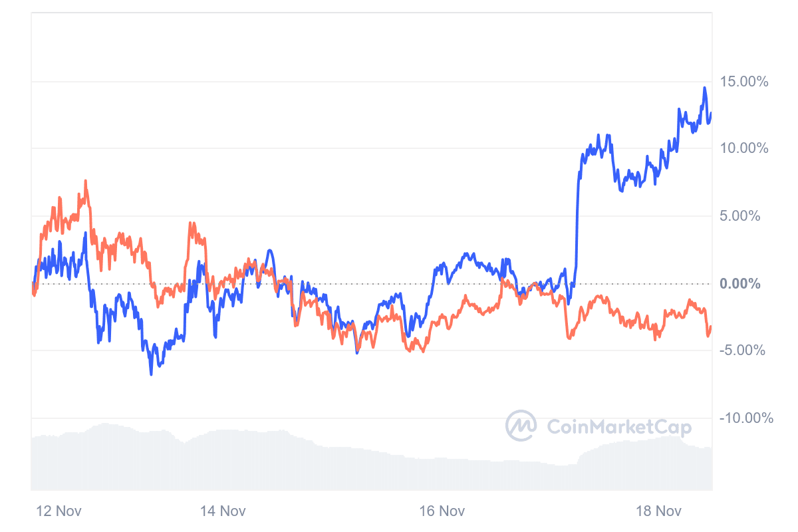Click the blue line's steep vertical surge
The image size is (798, 532).
(576, 219)
